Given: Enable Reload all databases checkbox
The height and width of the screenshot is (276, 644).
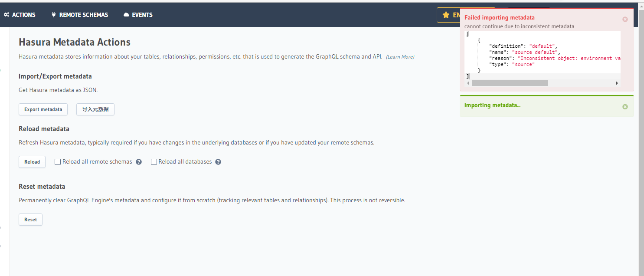Looking at the screenshot, I should (154, 162).
